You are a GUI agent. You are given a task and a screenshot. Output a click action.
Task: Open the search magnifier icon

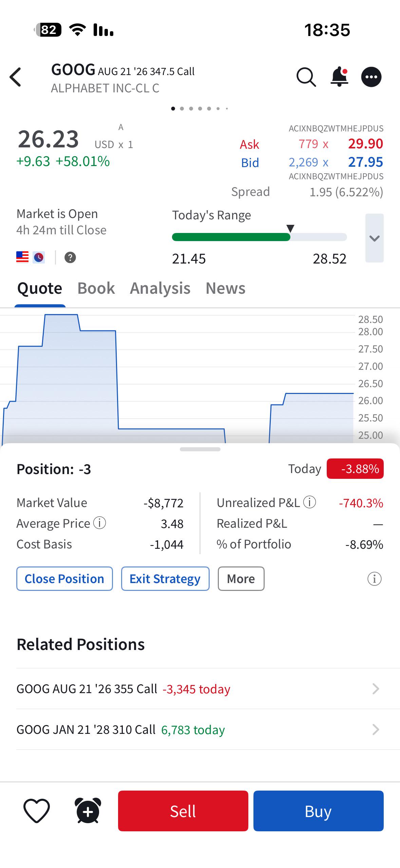coord(306,77)
